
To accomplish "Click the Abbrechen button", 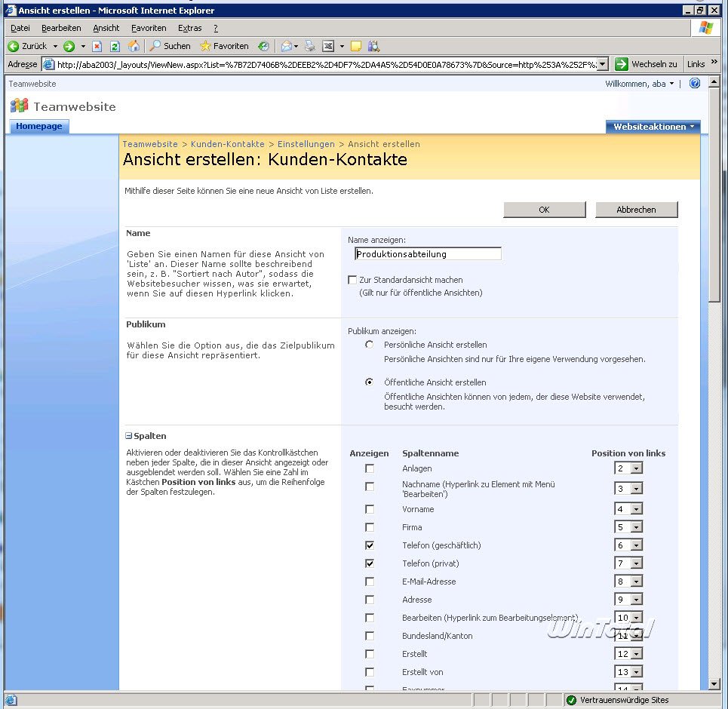I will 636,210.
